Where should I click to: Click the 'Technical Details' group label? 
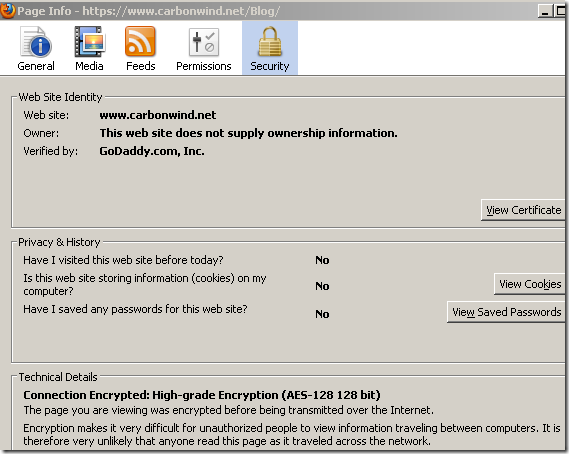pyautogui.click(x=58, y=377)
